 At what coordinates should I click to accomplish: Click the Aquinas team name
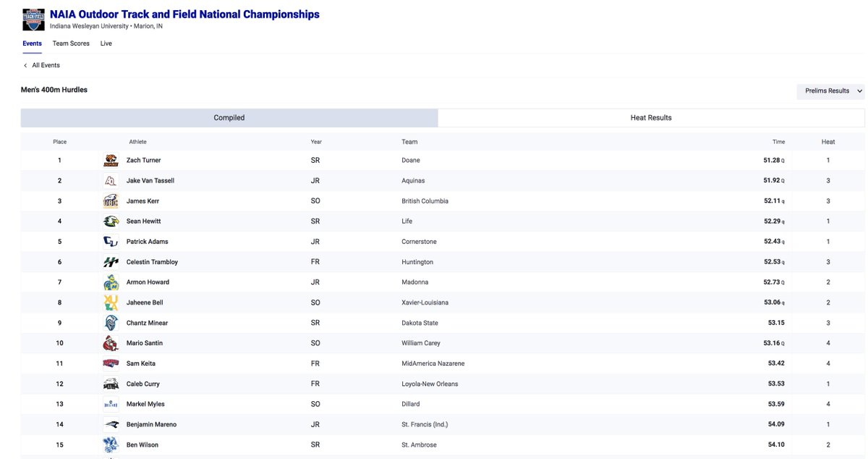[413, 181]
